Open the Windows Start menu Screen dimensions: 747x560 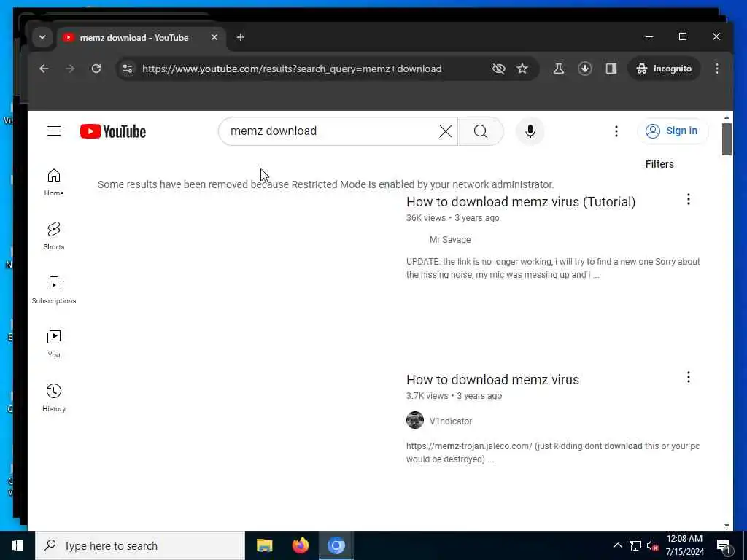click(x=18, y=545)
